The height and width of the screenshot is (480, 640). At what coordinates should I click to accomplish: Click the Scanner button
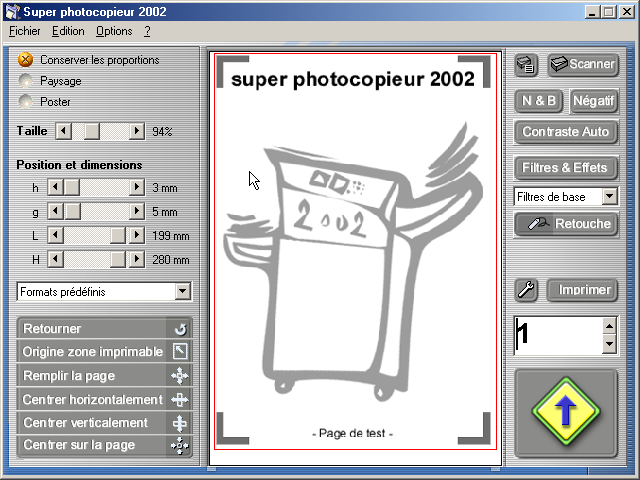(x=583, y=65)
